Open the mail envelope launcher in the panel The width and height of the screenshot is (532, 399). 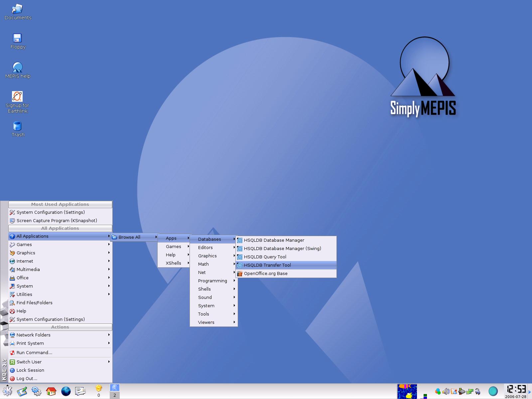(80, 391)
